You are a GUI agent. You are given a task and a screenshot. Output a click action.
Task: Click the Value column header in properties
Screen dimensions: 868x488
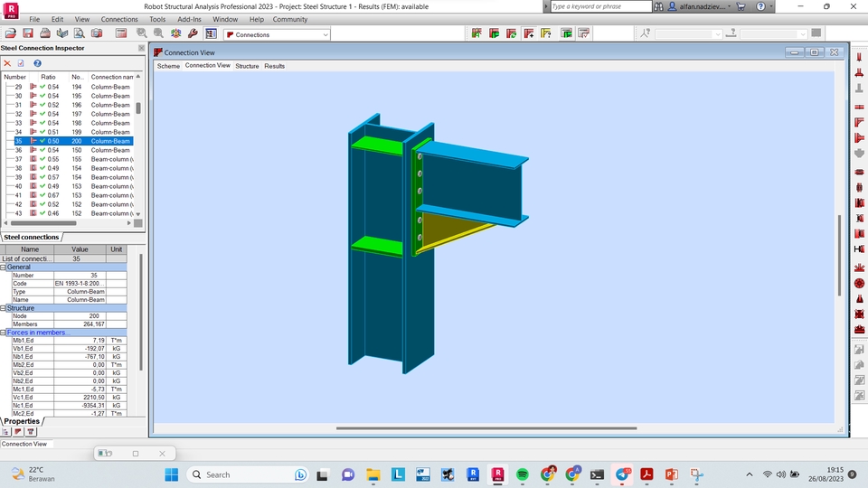(x=80, y=249)
